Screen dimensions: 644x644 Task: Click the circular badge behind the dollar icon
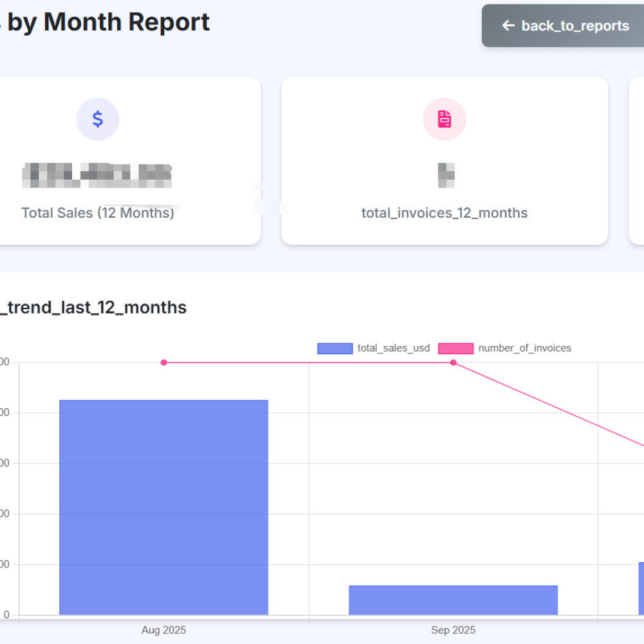(97, 118)
